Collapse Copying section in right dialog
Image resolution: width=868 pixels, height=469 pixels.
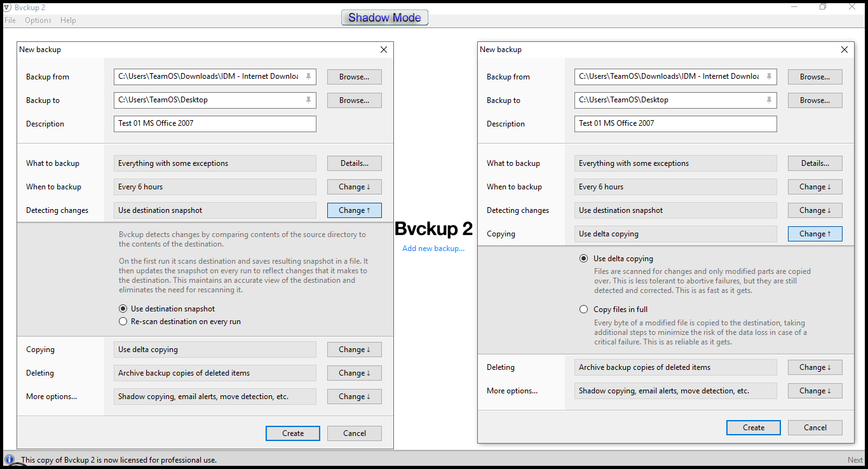[x=815, y=234]
